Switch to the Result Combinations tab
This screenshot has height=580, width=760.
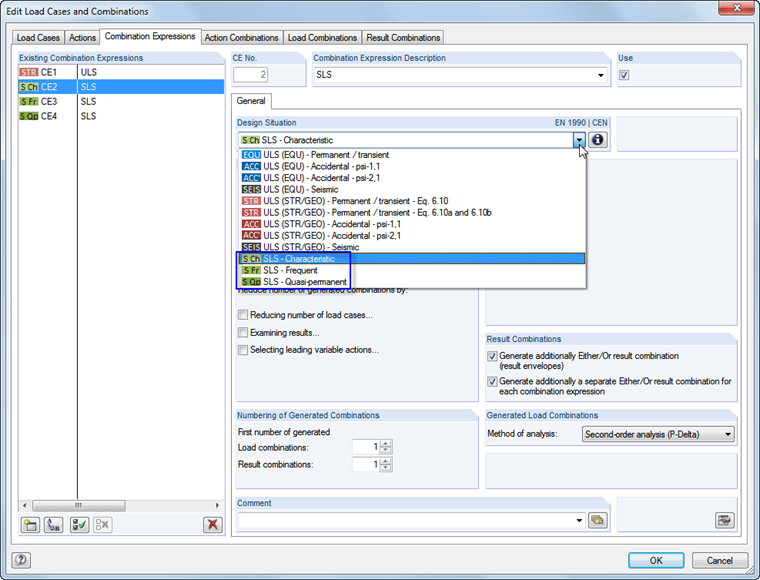pos(403,38)
